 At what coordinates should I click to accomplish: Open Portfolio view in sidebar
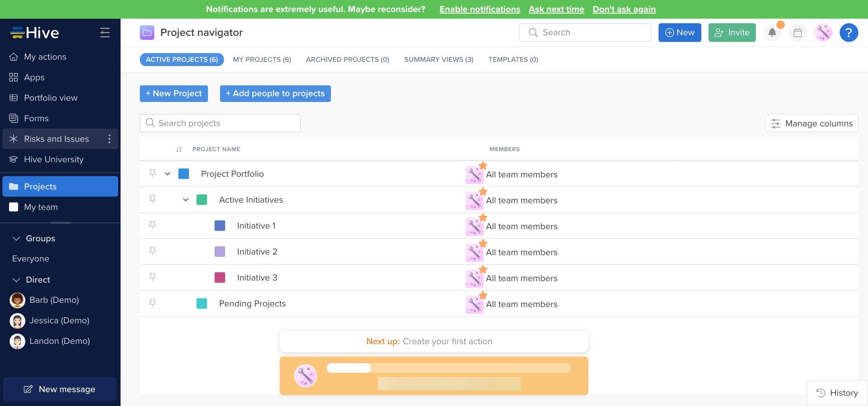pyautogui.click(x=60, y=98)
